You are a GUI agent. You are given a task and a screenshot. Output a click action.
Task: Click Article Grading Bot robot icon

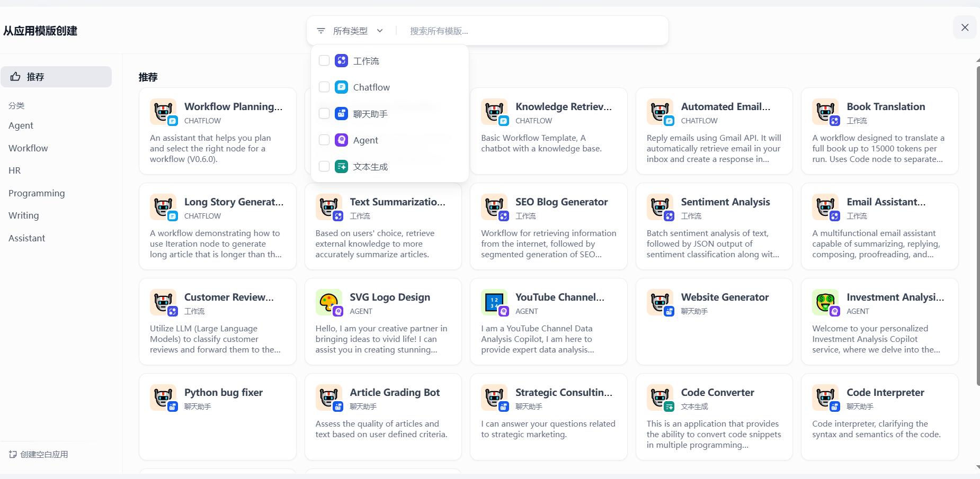[329, 397]
